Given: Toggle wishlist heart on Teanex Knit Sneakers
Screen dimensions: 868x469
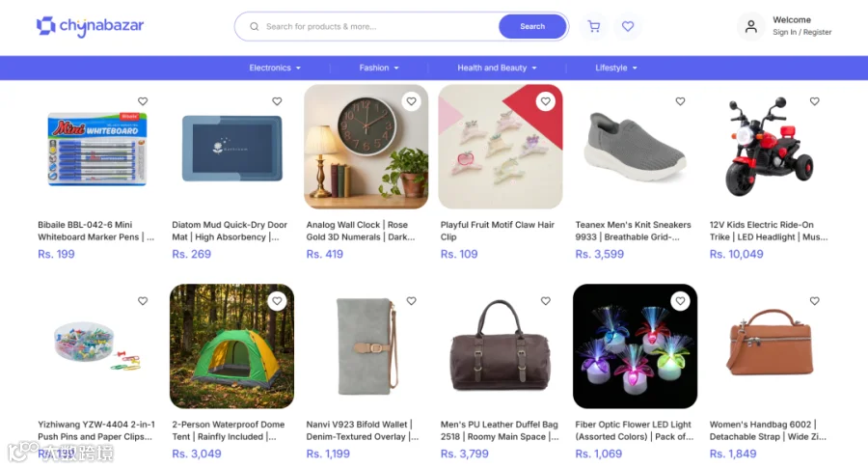Looking at the screenshot, I should tap(680, 101).
